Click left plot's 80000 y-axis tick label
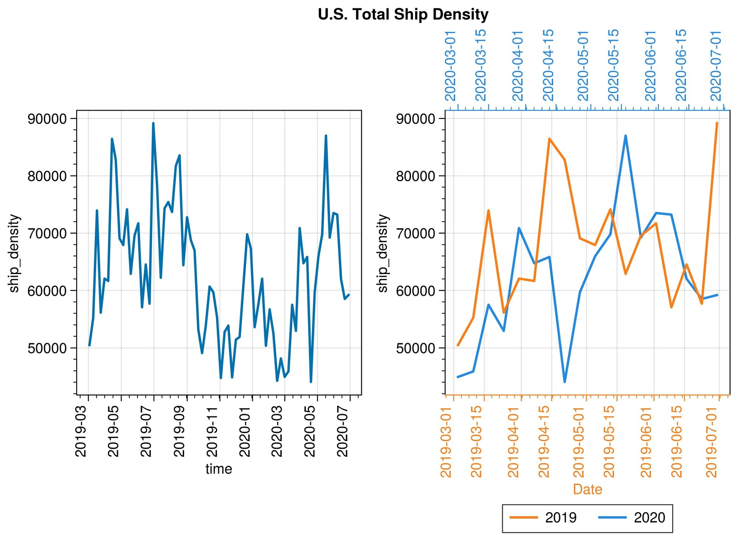The image size is (737, 560). tap(47, 176)
